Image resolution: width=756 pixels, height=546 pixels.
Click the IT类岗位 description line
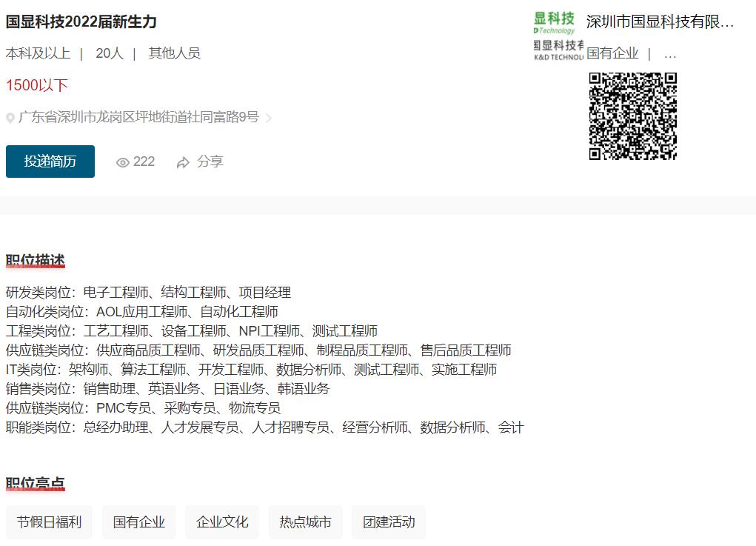pyautogui.click(x=251, y=370)
